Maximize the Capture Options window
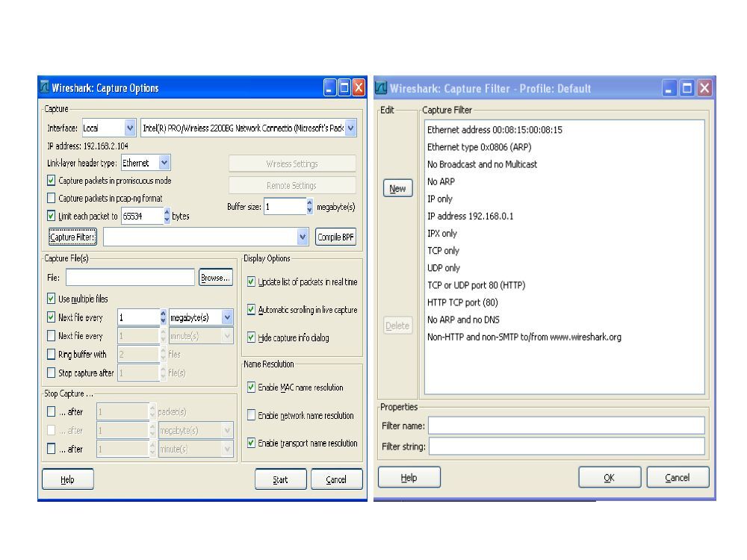The image size is (747, 560). pos(344,87)
